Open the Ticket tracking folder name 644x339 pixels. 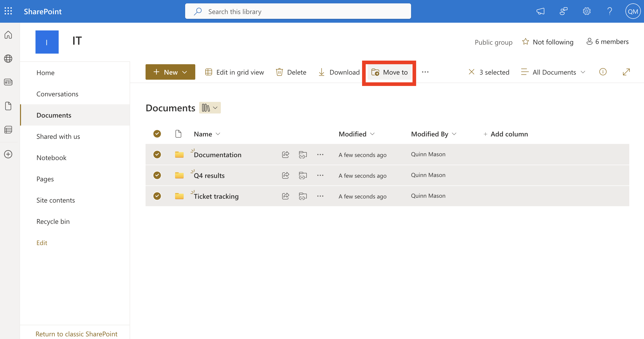tap(216, 196)
